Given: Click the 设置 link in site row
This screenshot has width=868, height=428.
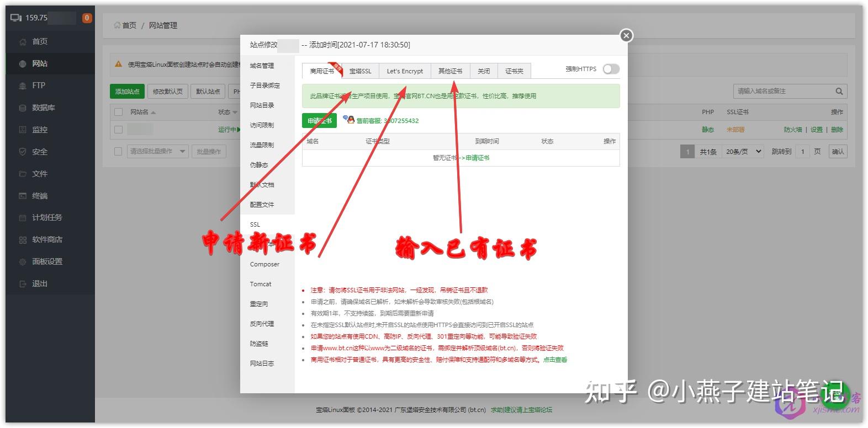Looking at the screenshot, I should pos(817,130).
